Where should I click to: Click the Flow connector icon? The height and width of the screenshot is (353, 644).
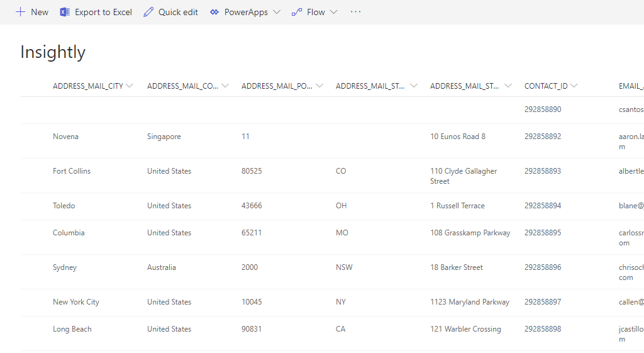click(x=297, y=12)
